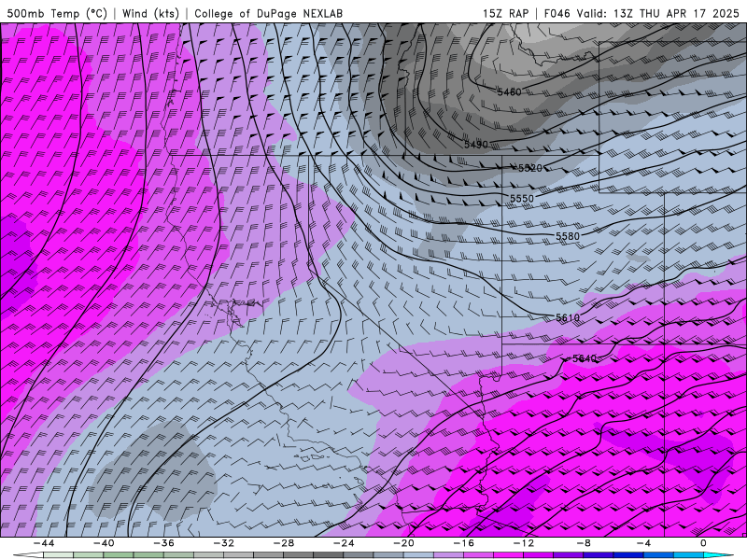The width and height of the screenshot is (747, 560).
Task: Click the -4 color scale label
Action: (x=643, y=543)
